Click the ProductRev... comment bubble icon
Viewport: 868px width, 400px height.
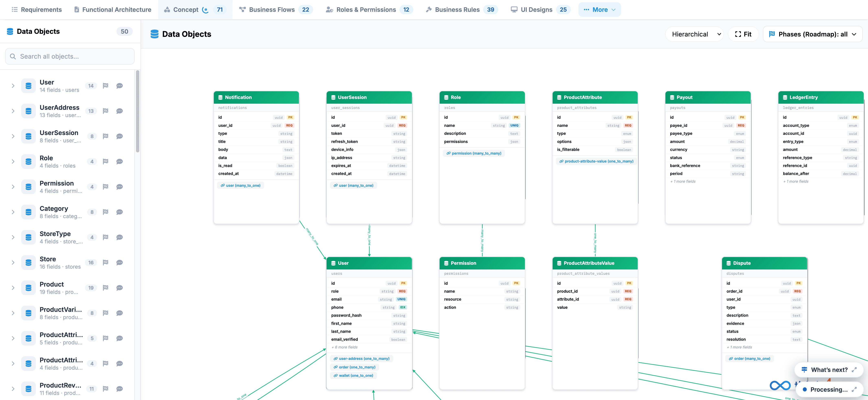[x=119, y=389]
